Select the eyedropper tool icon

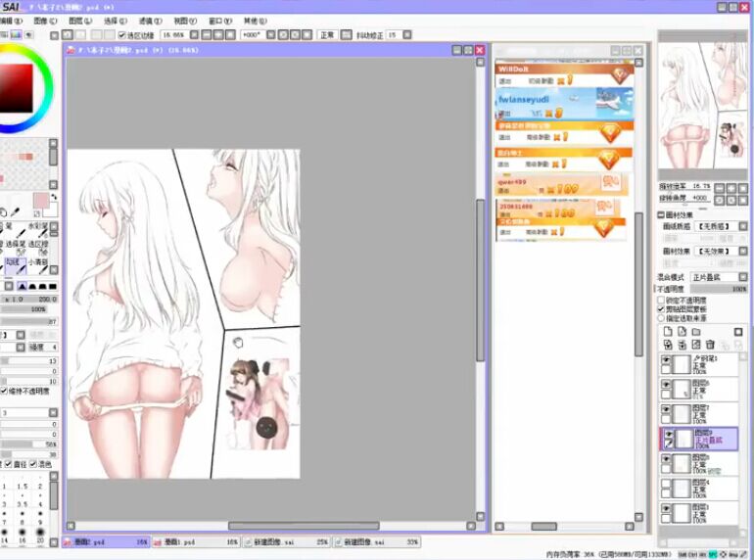15,212
